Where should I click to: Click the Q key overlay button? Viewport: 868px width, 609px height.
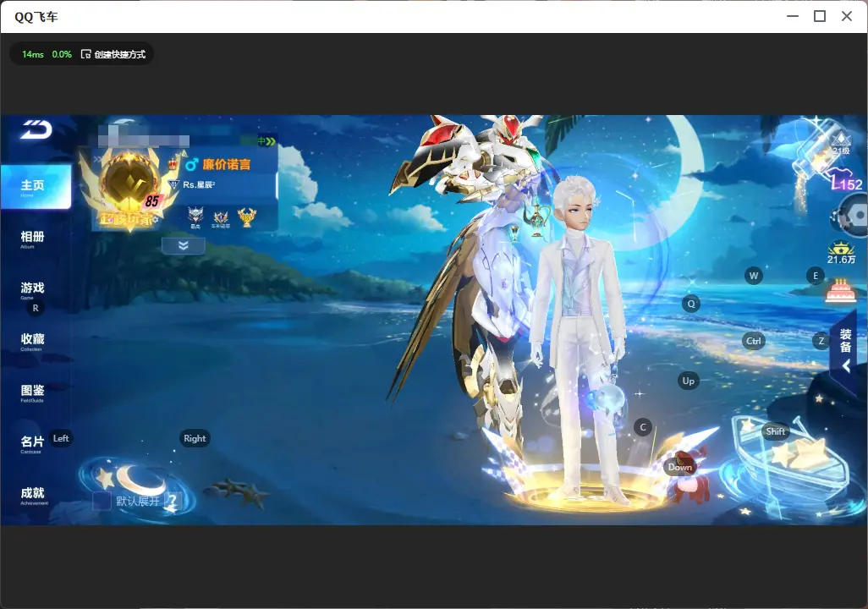point(691,304)
